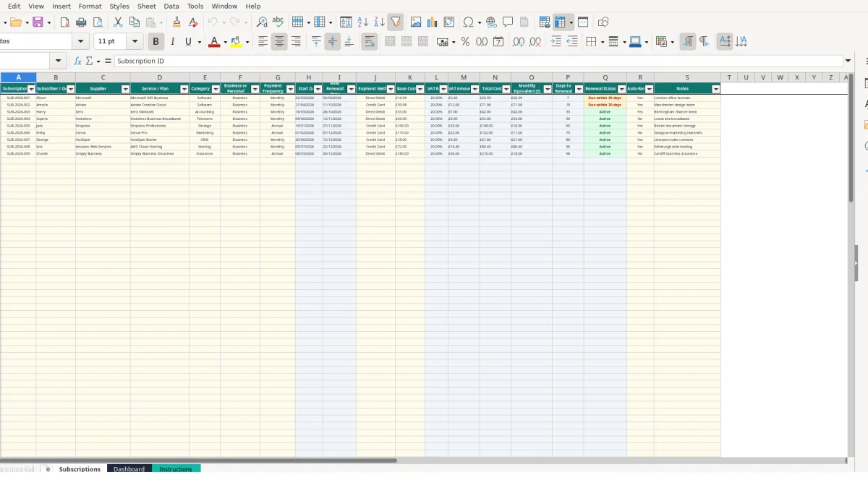Toggle print preview

point(98,22)
